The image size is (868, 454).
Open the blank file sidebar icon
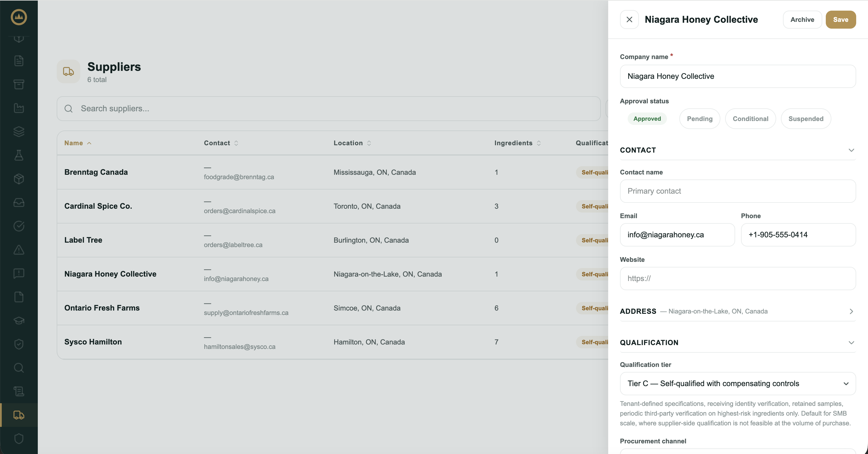pyautogui.click(x=19, y=297)
